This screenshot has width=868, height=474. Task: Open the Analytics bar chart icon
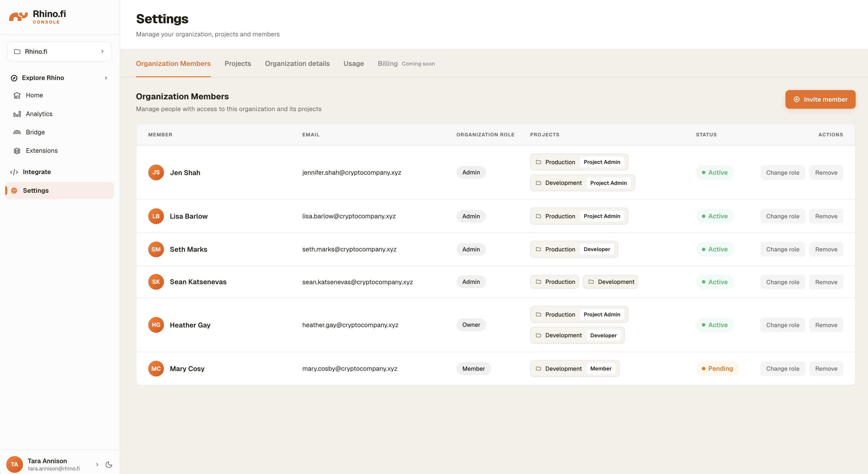point(17,114)
